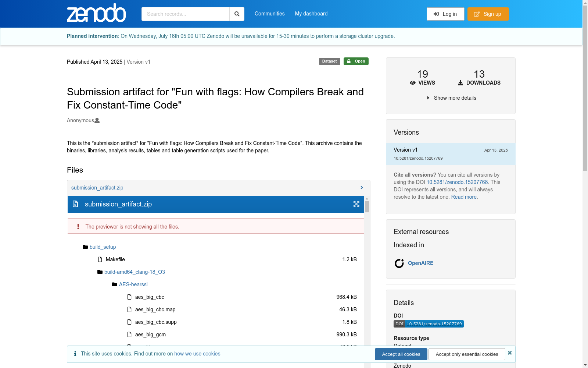Click the Read more link
This screenshot has height=368, width=588.
464,197
